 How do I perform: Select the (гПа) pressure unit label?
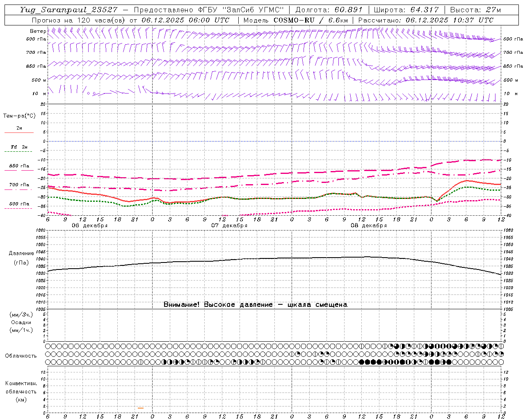tap(21, 262)
